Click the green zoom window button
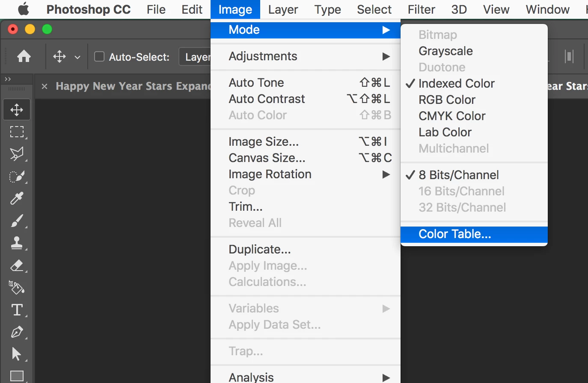Viewport: 588px width, 383px height. click(x=47, y=29)
